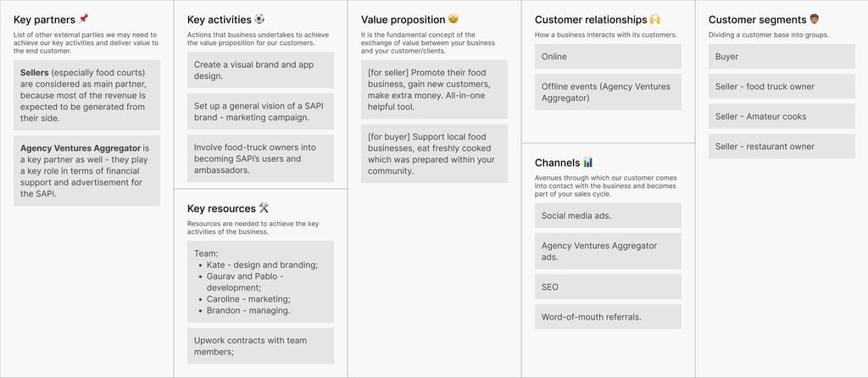Select the 'Social media ads.' channel card
This screenshot has width=868, height=378.
point(609,215)
